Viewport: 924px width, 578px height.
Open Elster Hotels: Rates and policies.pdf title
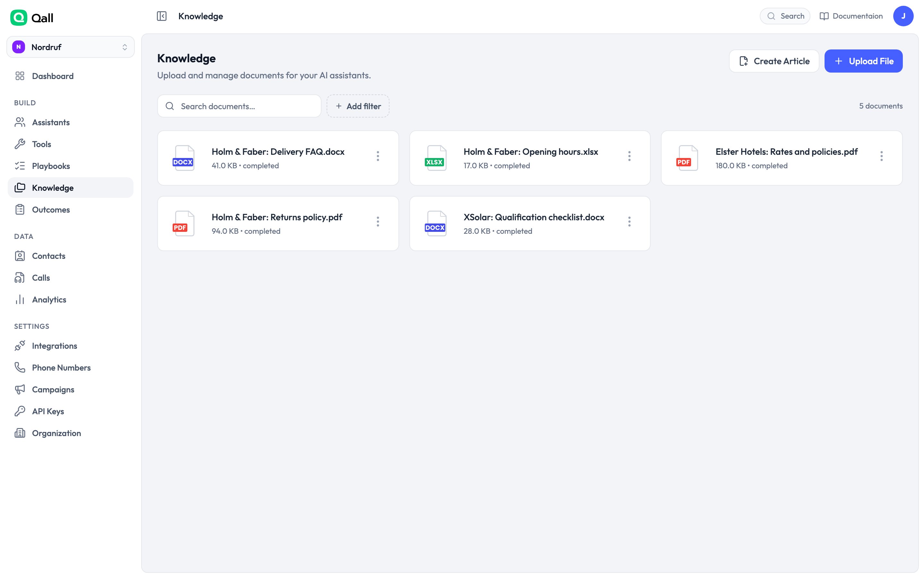[x=787, y=152]
